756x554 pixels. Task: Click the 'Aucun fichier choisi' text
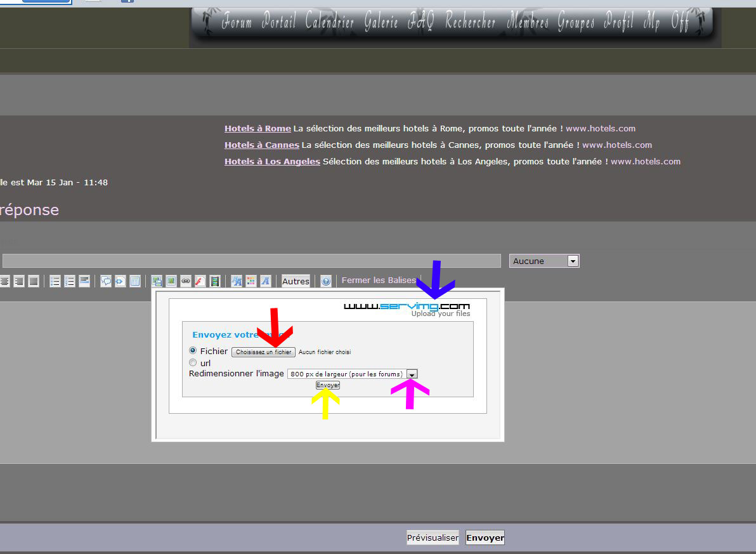tap(325, 352)
